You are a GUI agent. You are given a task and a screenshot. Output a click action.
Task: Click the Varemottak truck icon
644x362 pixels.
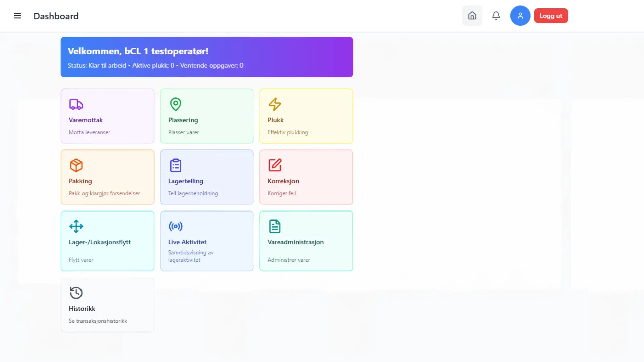[x=76, y=104]
